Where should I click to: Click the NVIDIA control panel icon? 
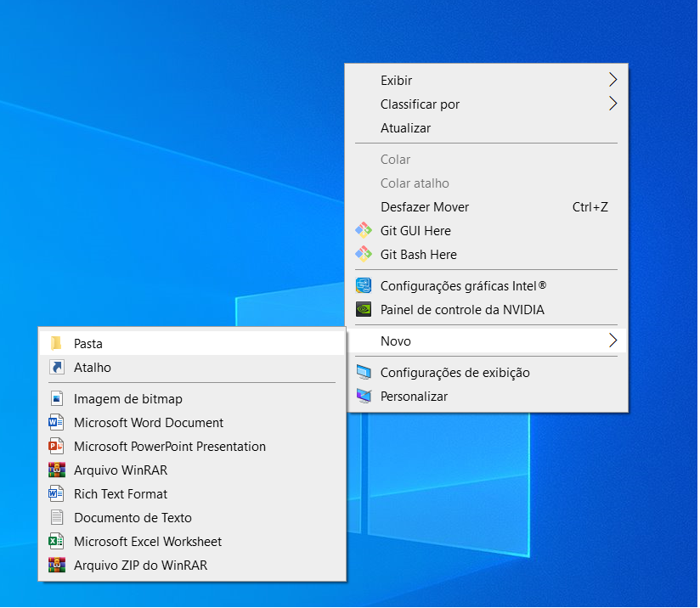(364, 309)
